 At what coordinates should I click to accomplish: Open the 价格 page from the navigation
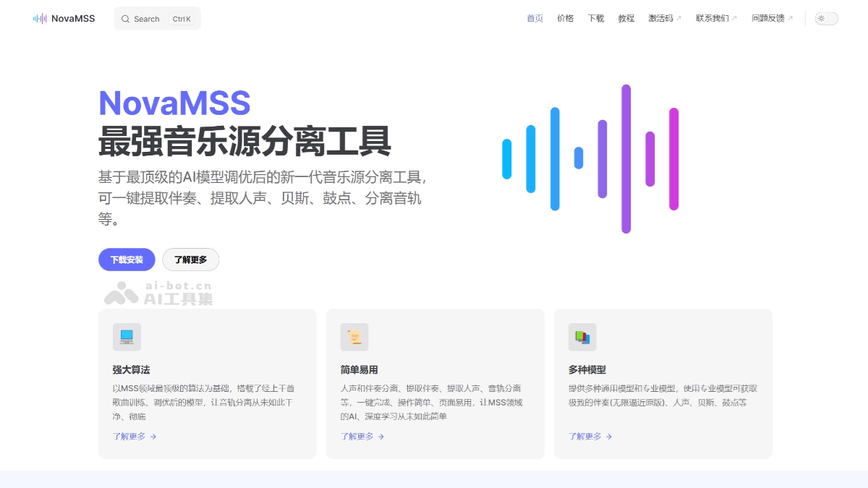(x=565, y=18)
